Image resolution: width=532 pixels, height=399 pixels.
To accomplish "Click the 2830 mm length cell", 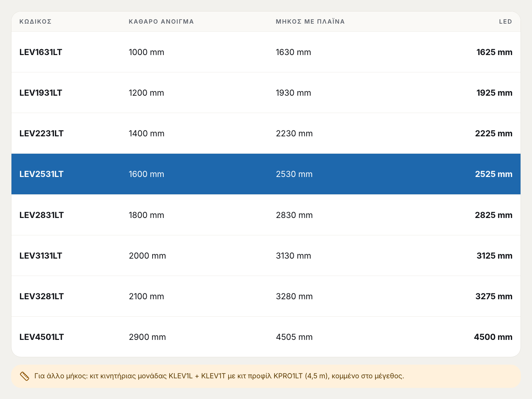I will pos(294,215).
